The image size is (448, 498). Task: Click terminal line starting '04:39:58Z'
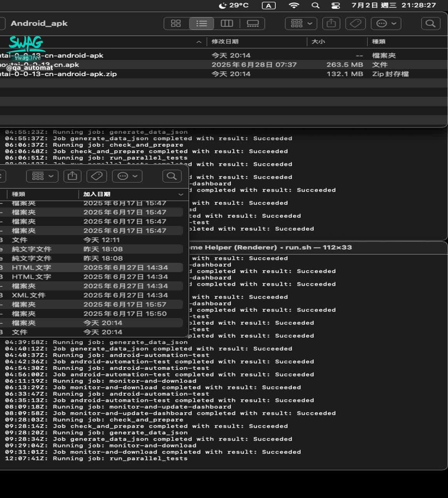point(96,342)
